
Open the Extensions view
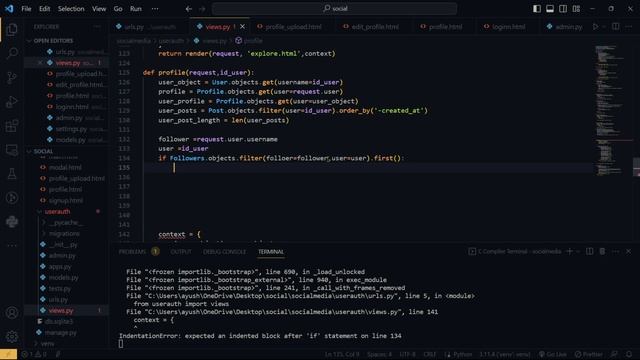[x=12, y=126]
